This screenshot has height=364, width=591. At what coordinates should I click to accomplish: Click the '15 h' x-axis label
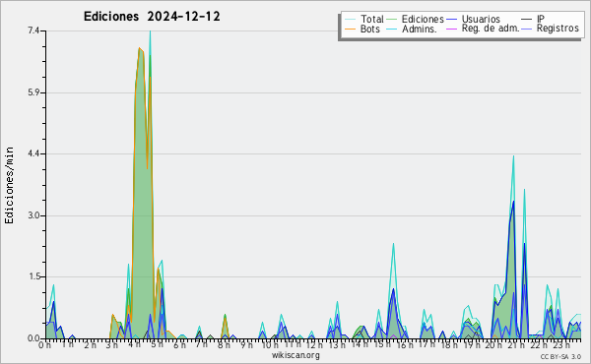(381, 344)
